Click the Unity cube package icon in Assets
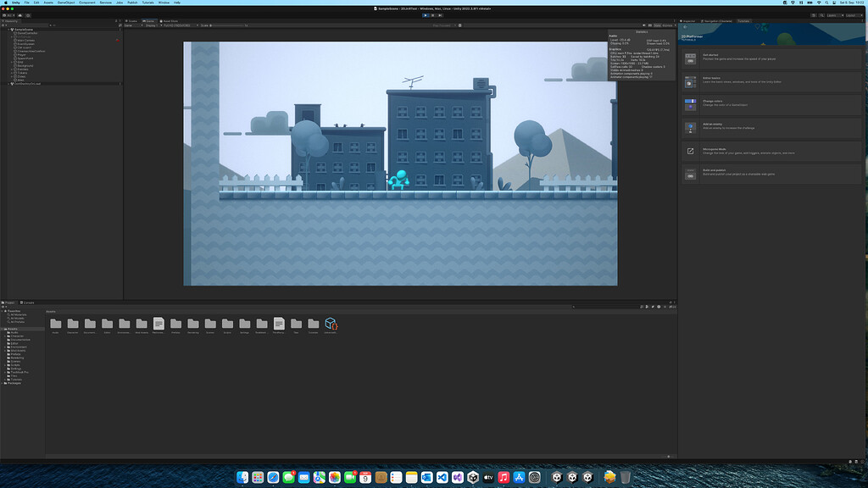Viewport: 868px width, 488px height. tap(330, 322)
